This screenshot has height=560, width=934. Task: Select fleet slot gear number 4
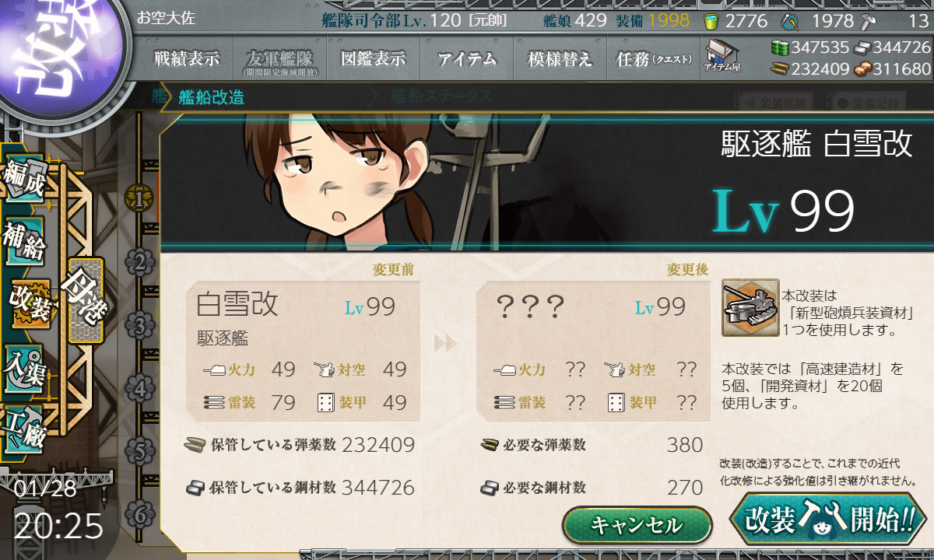click(139, 387)
